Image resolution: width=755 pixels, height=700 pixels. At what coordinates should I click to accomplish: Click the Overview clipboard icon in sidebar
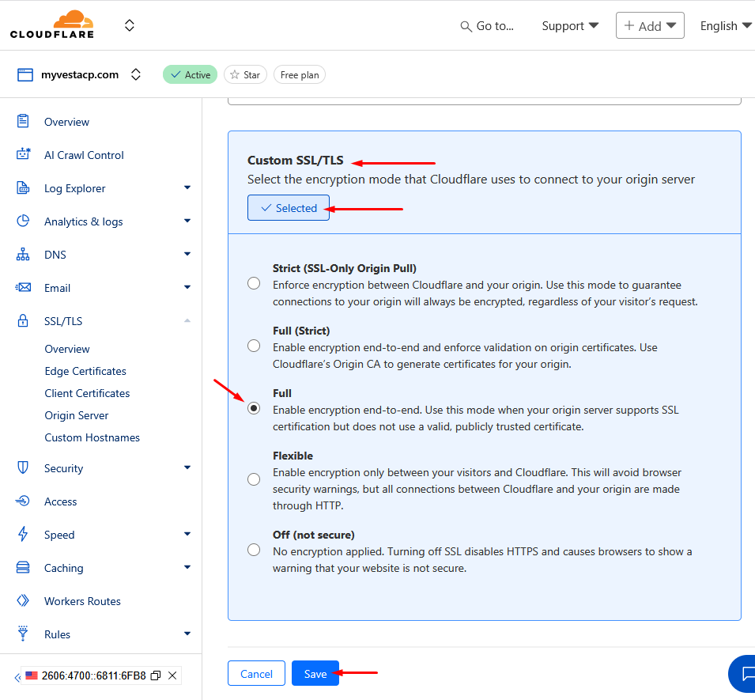pos(23,121)
